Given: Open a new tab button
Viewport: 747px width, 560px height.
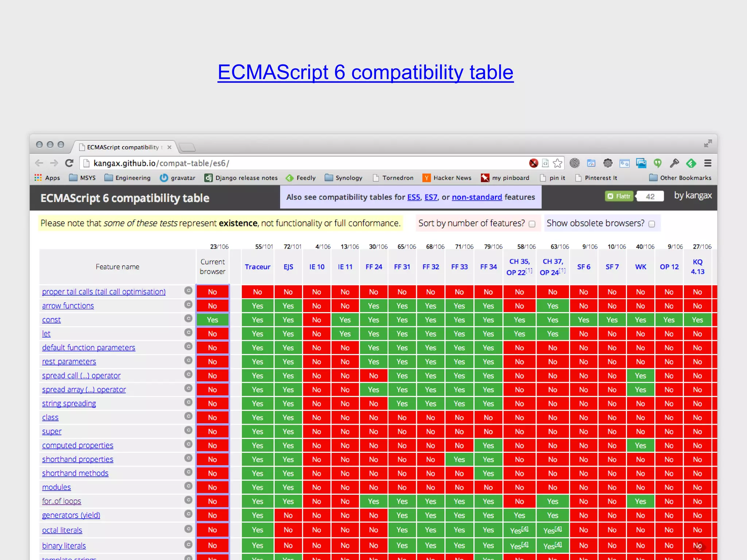Looking at the screenshot, I should [187, 147].
